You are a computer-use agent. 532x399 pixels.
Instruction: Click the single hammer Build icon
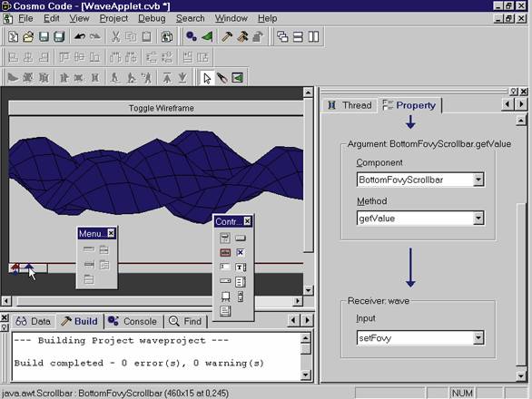pyautogui.click(x=226, y=36)
